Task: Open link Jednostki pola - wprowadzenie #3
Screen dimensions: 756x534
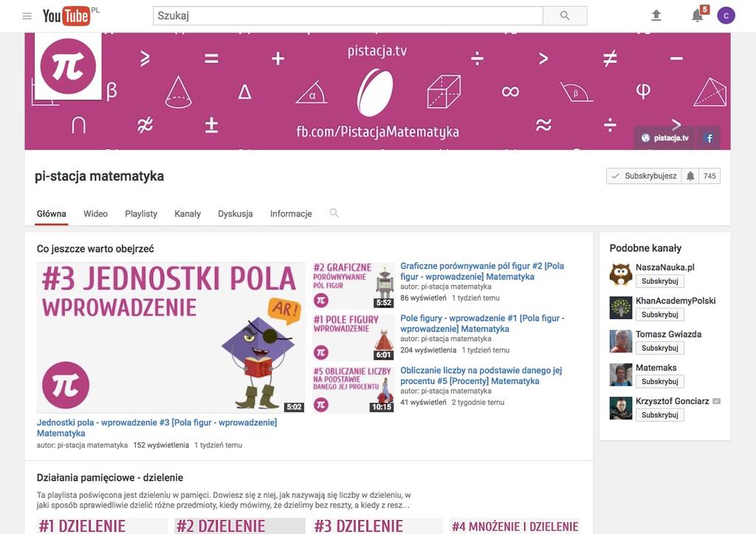Action: click(157, 428)
